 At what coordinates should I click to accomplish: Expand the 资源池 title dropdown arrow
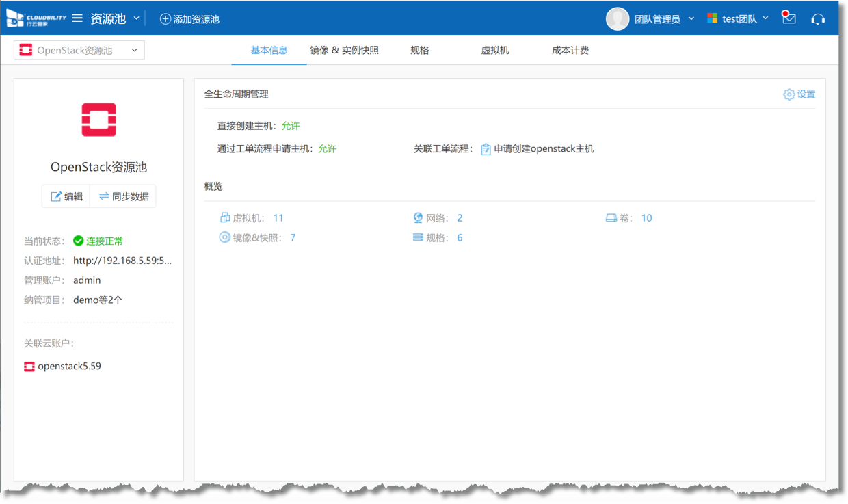[136, 18]
